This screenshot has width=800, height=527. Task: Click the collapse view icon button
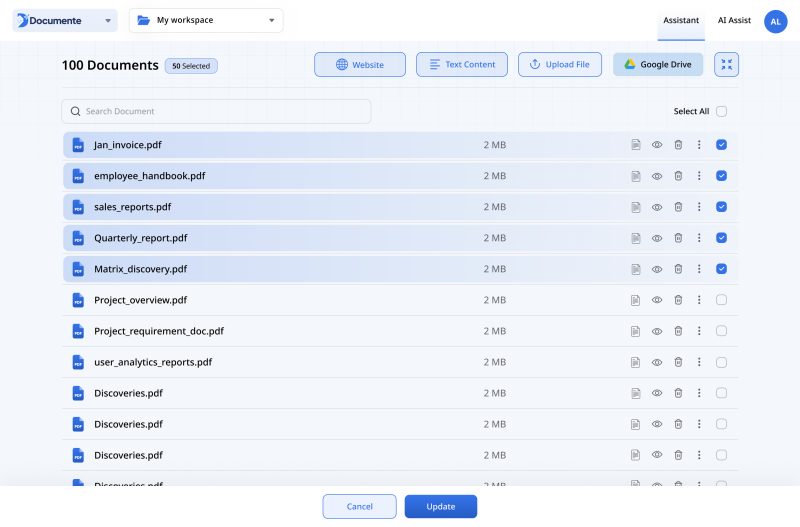tap(727, 64)
